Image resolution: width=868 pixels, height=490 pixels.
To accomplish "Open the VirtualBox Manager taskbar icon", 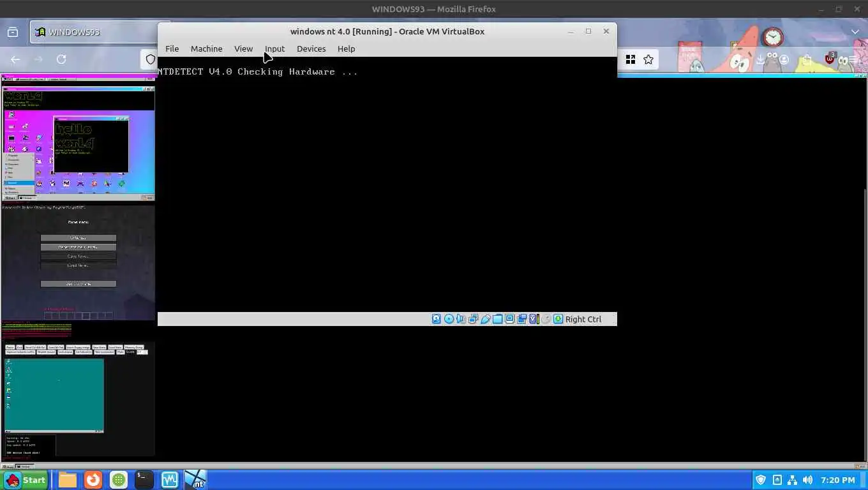I will click(170, 480).
